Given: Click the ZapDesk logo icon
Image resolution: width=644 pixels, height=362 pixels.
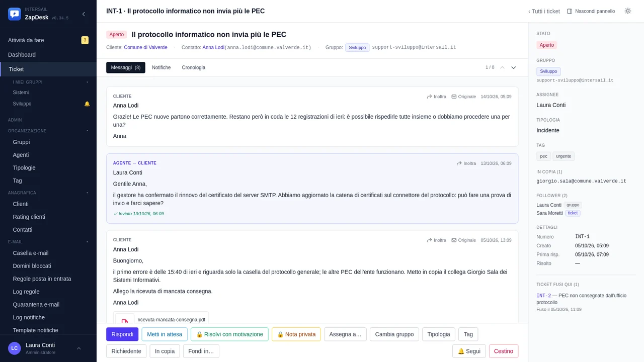Looking at the screenshot, I should 15,14.
